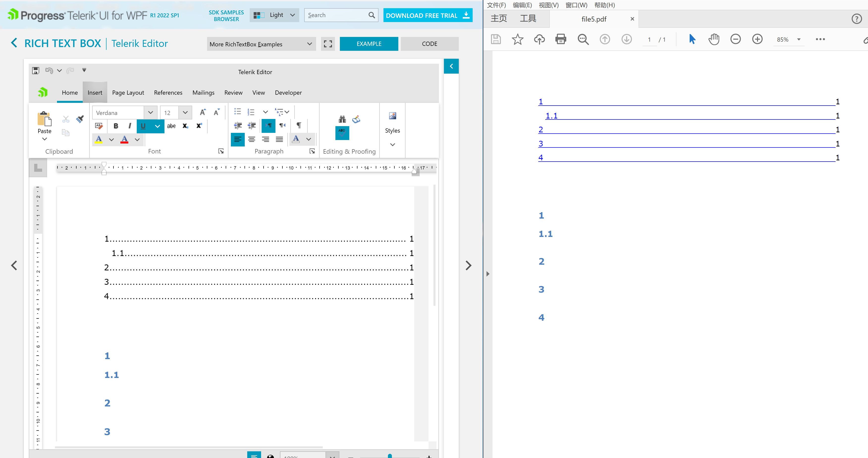Toggle show formatting symbols pilcrow

coord(298,125)
